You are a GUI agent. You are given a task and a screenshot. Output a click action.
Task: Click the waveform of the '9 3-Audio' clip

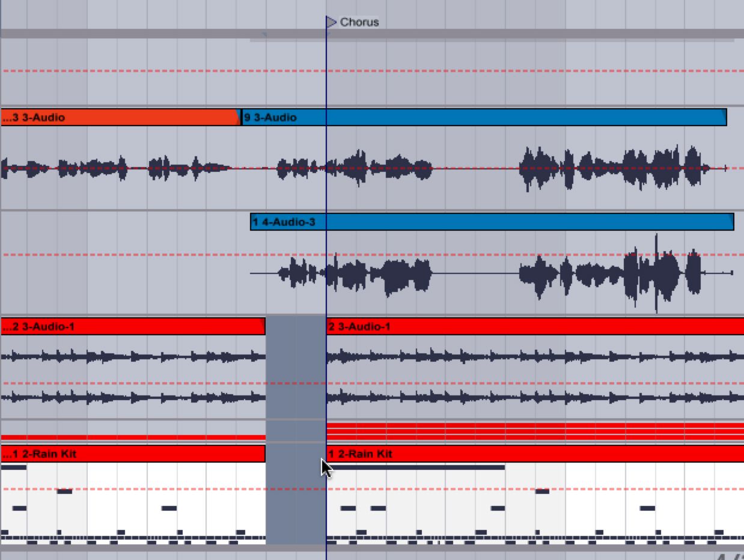(484, 168)
